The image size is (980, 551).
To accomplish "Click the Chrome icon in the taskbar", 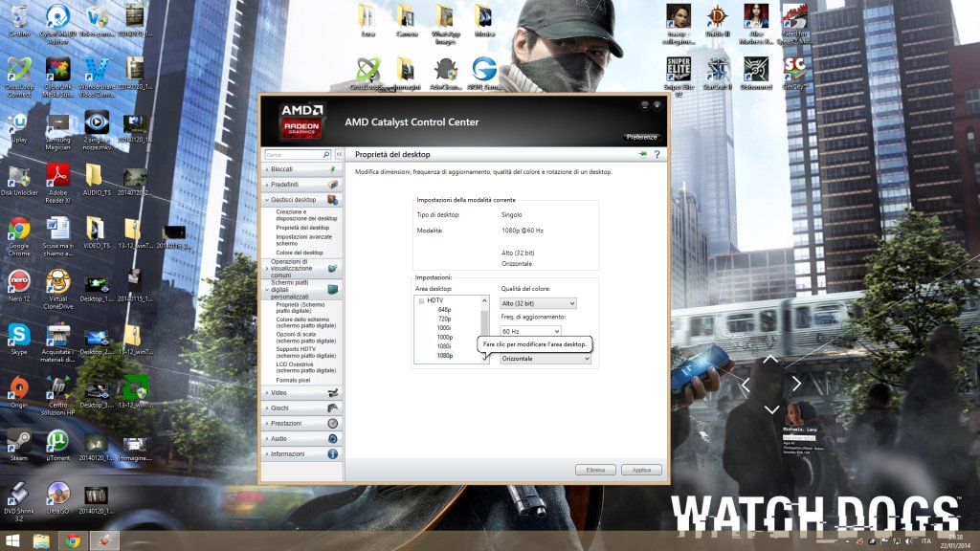I will [x=73, y=540].
